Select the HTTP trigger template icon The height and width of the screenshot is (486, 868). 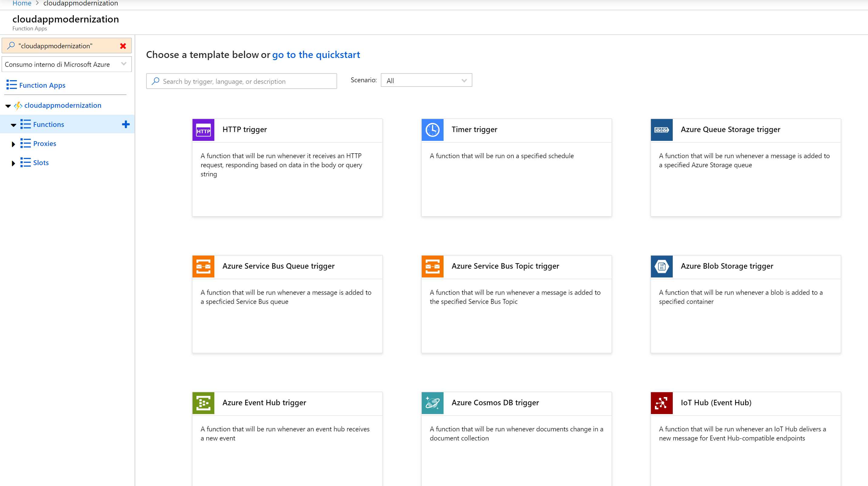[203, 130]
